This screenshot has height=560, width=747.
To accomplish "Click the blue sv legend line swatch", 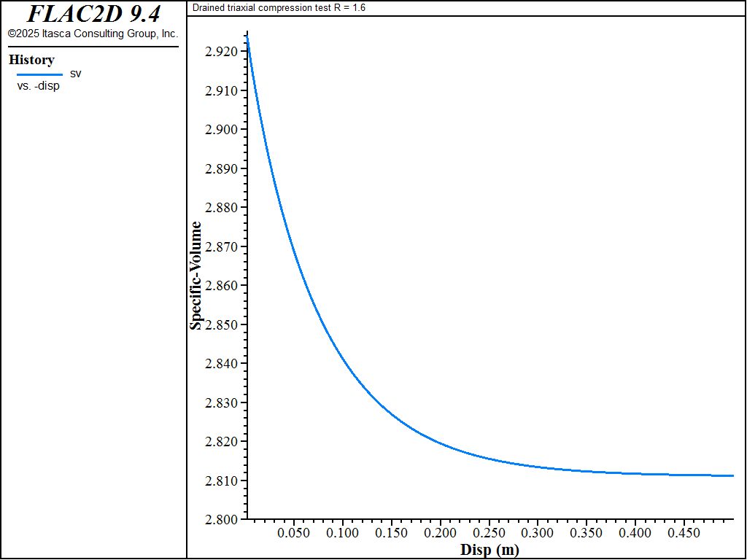I will point(39,75).
